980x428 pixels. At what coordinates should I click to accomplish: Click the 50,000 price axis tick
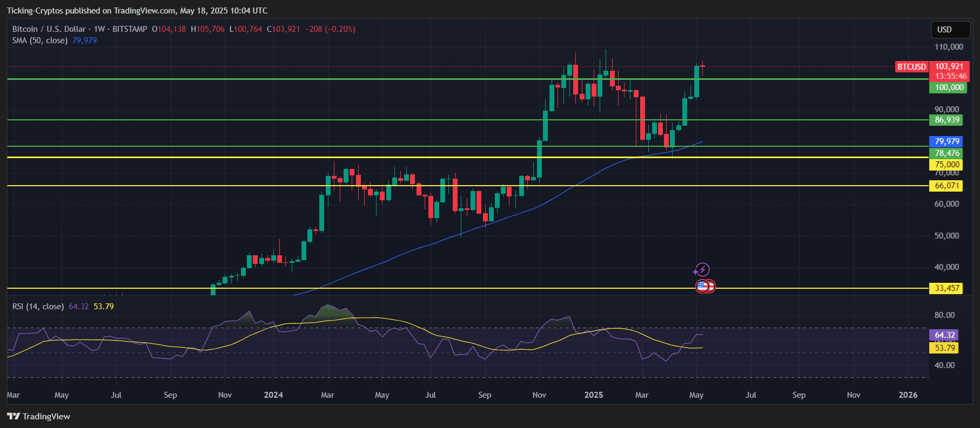coord(947,236)
